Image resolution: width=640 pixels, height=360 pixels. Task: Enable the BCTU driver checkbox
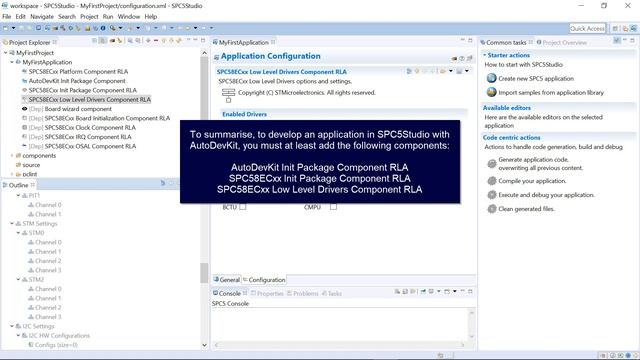pos(243,207)
